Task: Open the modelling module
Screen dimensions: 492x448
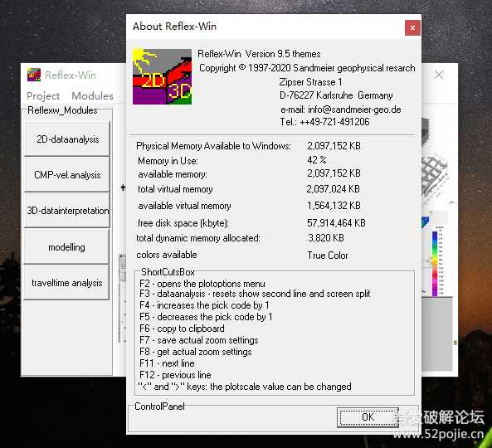Action: coord(66,247)
